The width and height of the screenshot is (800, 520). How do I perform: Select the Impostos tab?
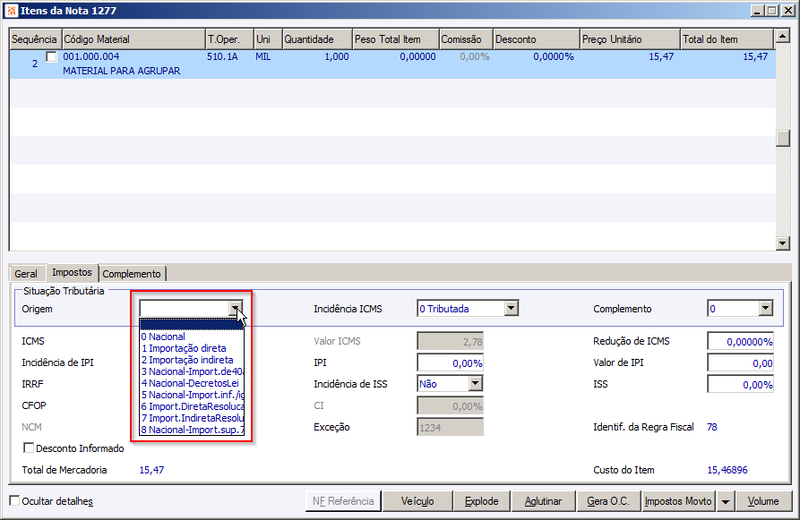[72, 273]
